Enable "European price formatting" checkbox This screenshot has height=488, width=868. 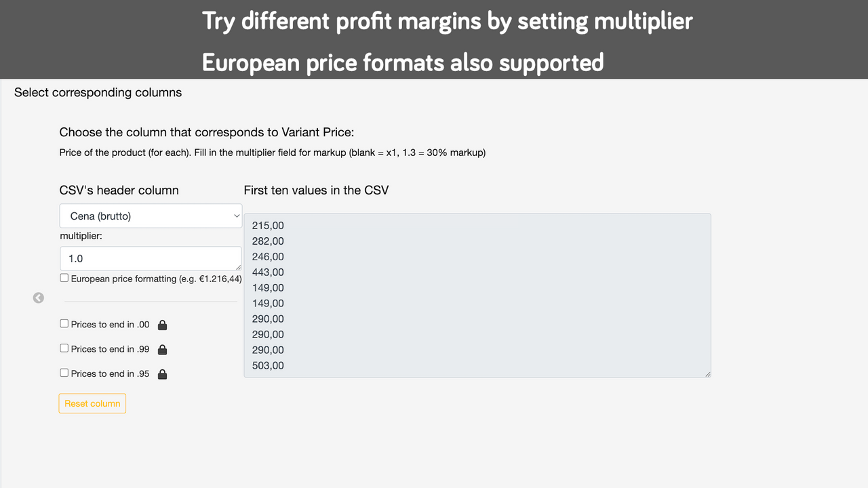pyautogui.click(x=64, y=277)
